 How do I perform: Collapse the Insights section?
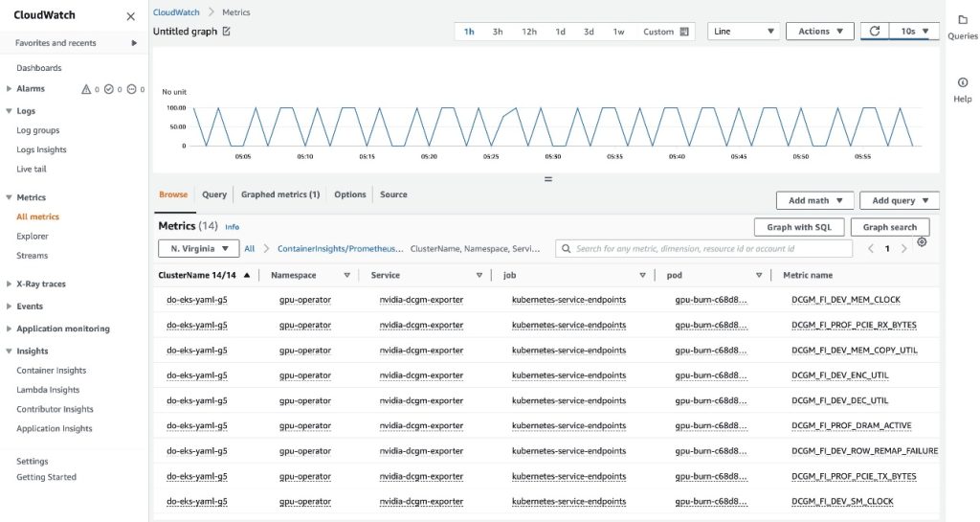point(9,352)
